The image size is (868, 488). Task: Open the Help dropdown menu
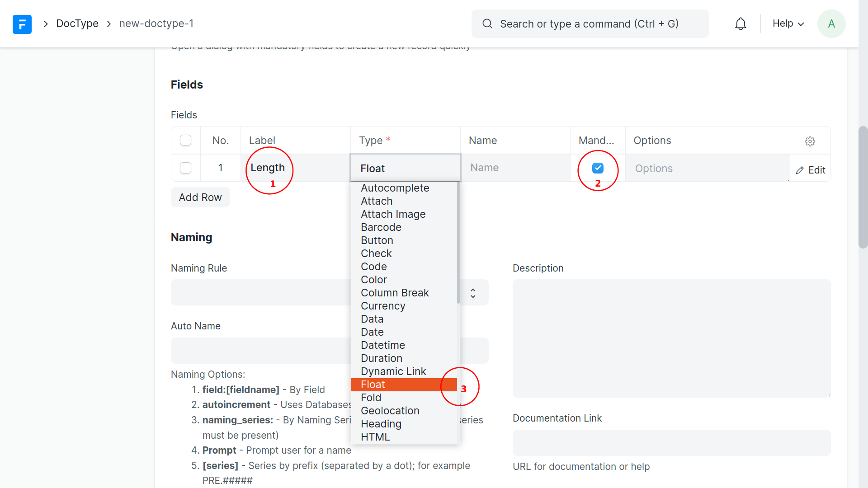788,24
